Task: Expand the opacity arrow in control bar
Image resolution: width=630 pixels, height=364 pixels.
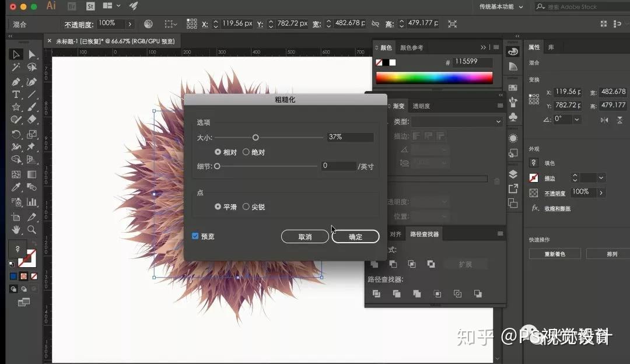Action: pos(129,24)
